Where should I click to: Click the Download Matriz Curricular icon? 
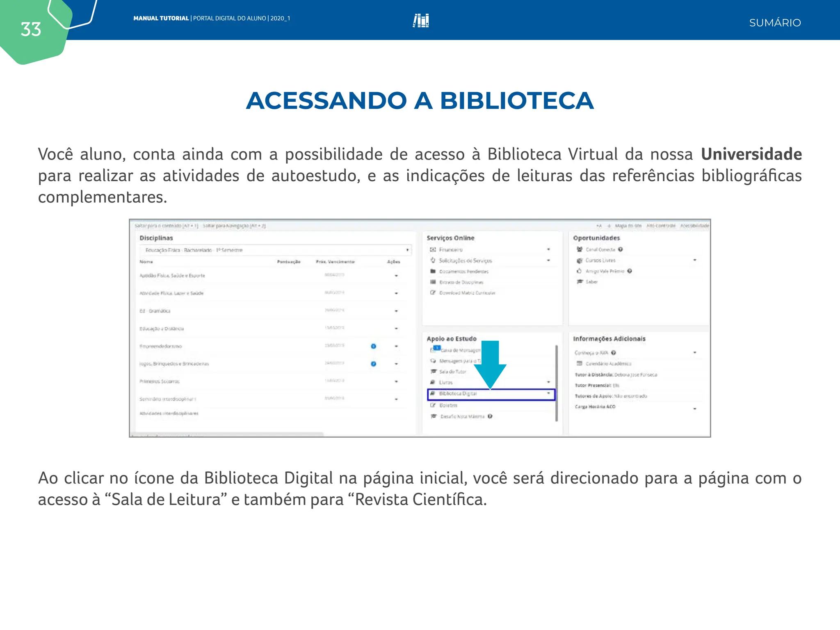pos(432,292)
